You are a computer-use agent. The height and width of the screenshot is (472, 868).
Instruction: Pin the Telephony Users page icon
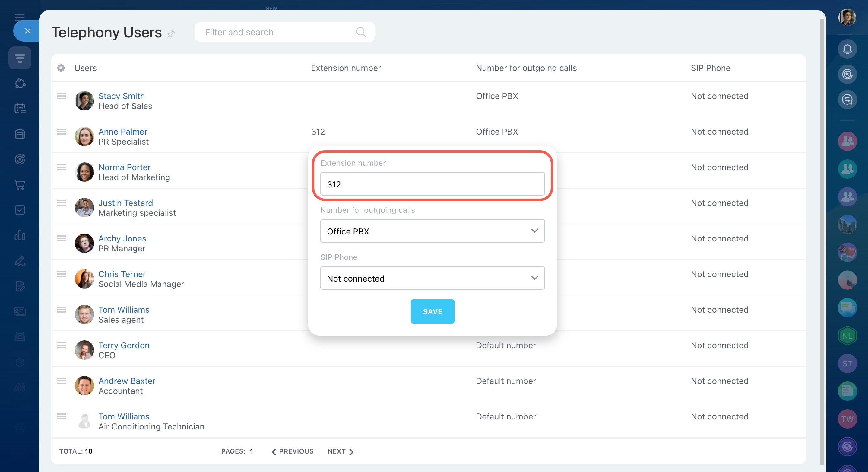click(171, 34)
